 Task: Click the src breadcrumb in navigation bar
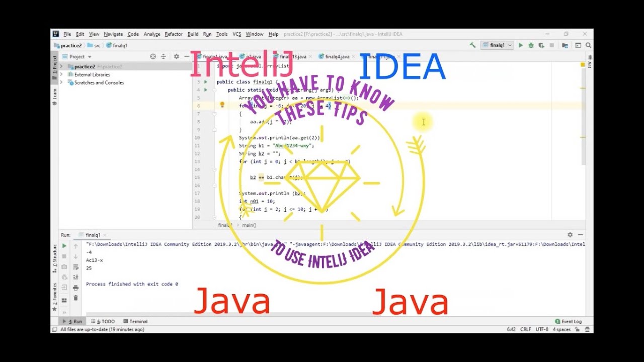click(94, 45)
